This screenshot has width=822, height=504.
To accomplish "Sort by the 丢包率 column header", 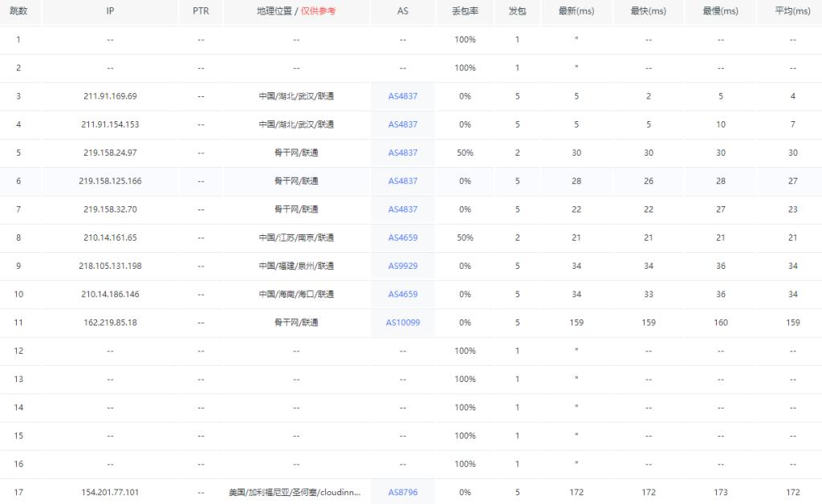I will click(x=464, y=11).
